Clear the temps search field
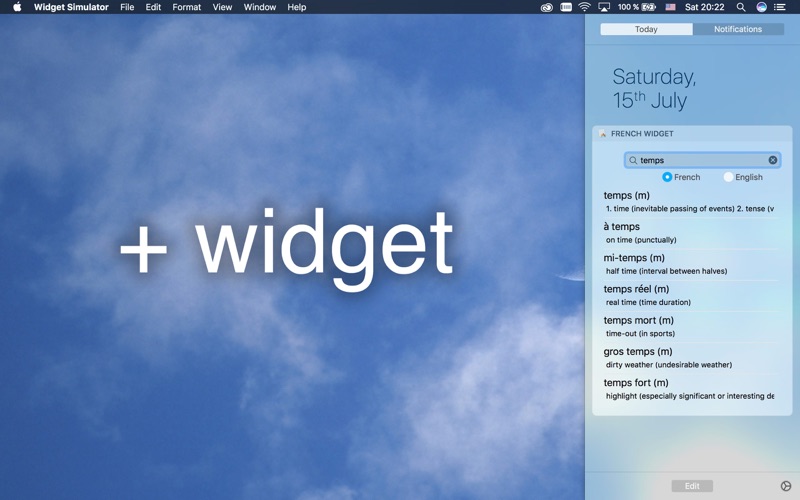 tap(772, 160)
